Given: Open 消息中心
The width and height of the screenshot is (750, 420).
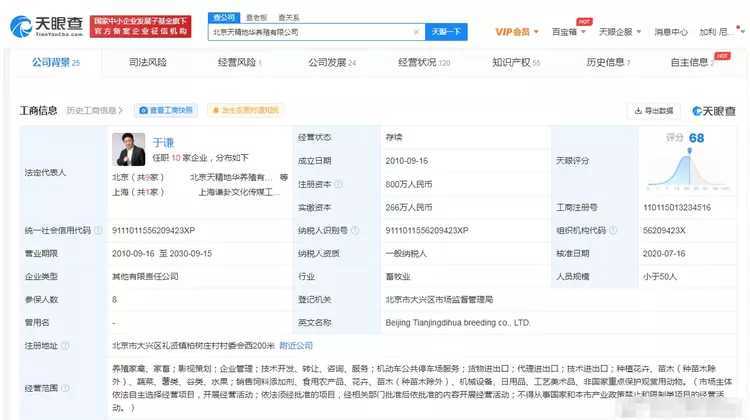Looking at the screenshot, I should (671, 32).
